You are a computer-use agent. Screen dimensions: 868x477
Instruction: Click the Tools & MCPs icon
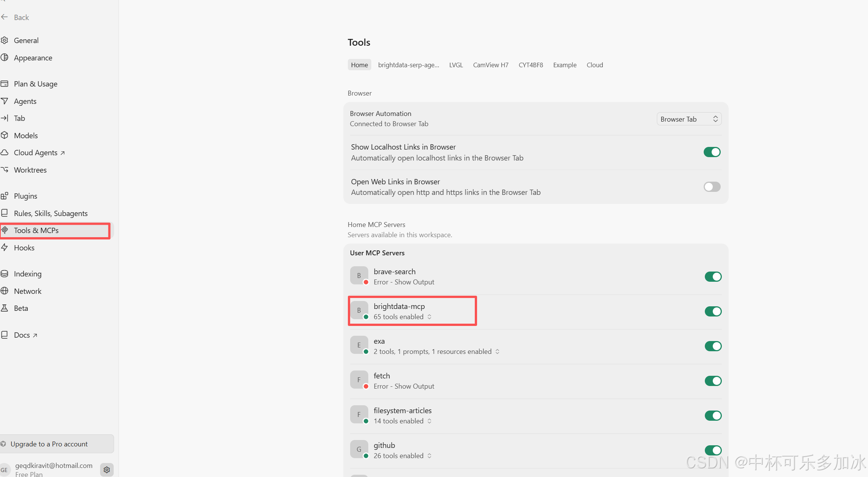[5, 230]
